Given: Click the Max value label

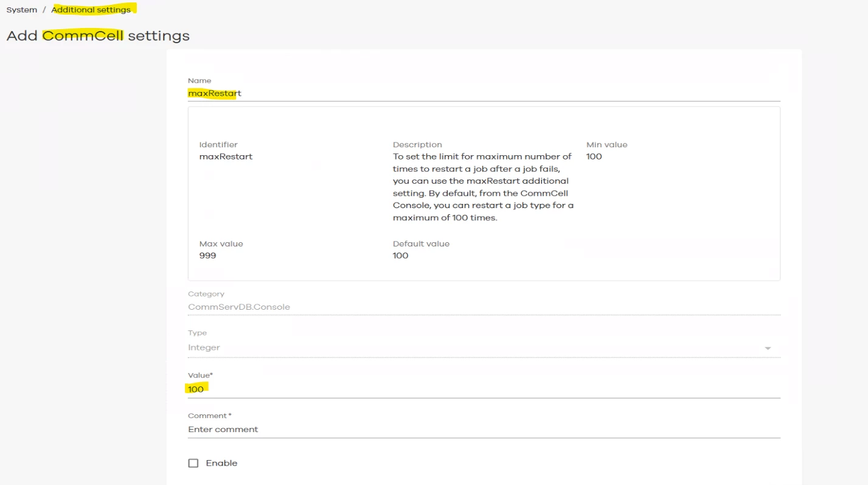Looking at the screenshot, I should (x=221, y=243).
